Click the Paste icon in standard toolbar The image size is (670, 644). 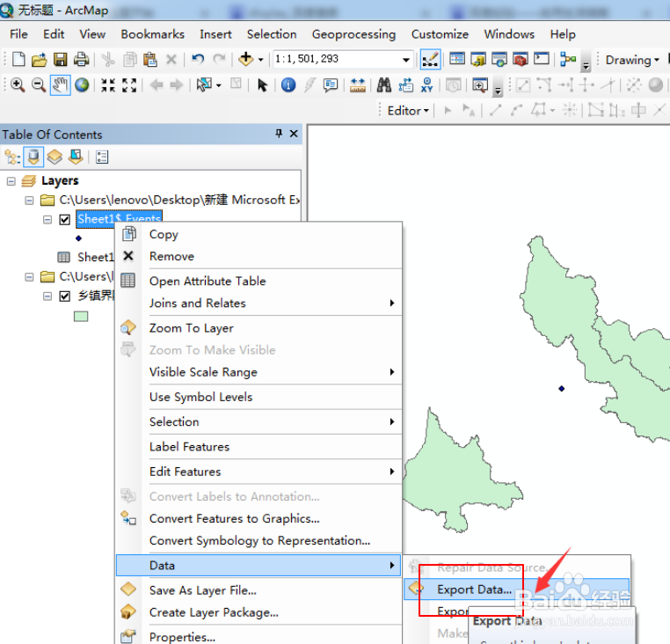click(x=149, y=59)
